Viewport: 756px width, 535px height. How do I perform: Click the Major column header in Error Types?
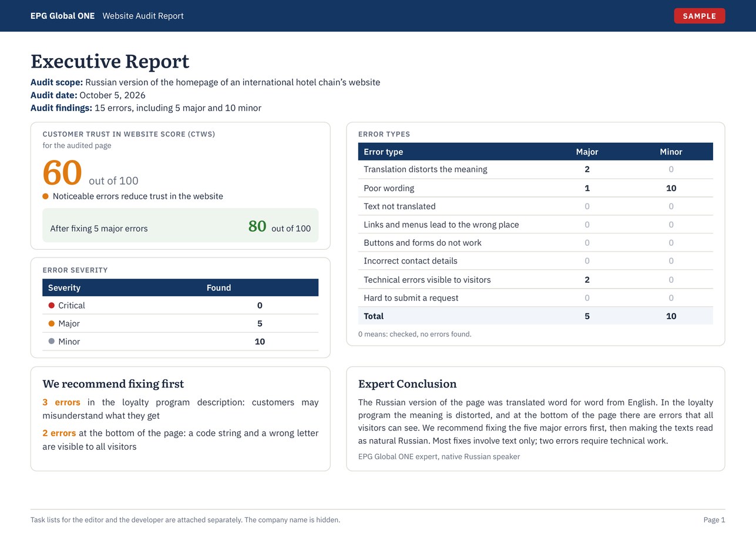pyautogui.click(x=587, y=152)
